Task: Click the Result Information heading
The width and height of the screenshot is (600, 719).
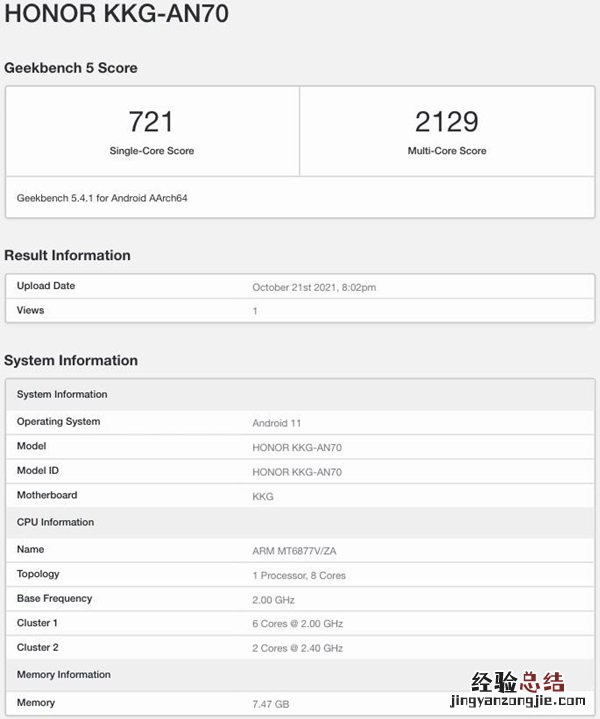Action: tap(67, 255)
